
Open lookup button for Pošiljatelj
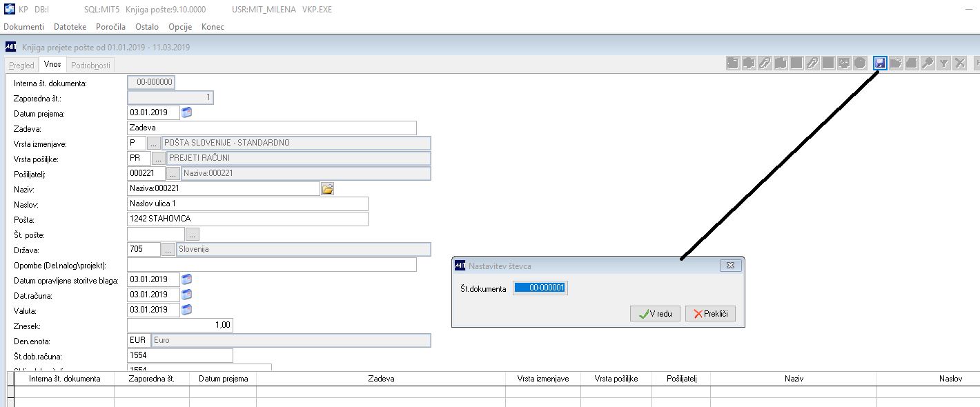pyautogui.click(x=173, y=173)
